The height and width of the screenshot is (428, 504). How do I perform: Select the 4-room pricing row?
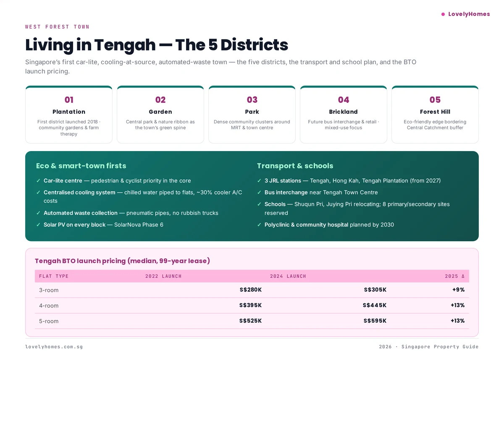click(x=252, y=305)
